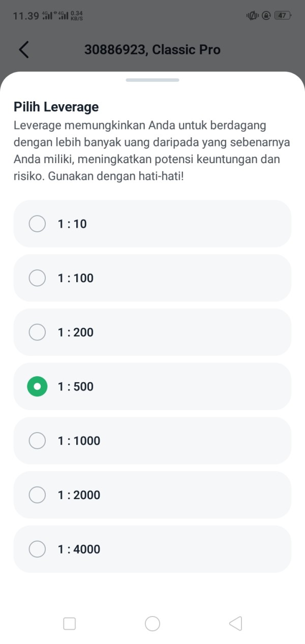Select the 1 : 2000 leverage radio
The width and height of the screenshot is (305, 644).
point(37,495)
